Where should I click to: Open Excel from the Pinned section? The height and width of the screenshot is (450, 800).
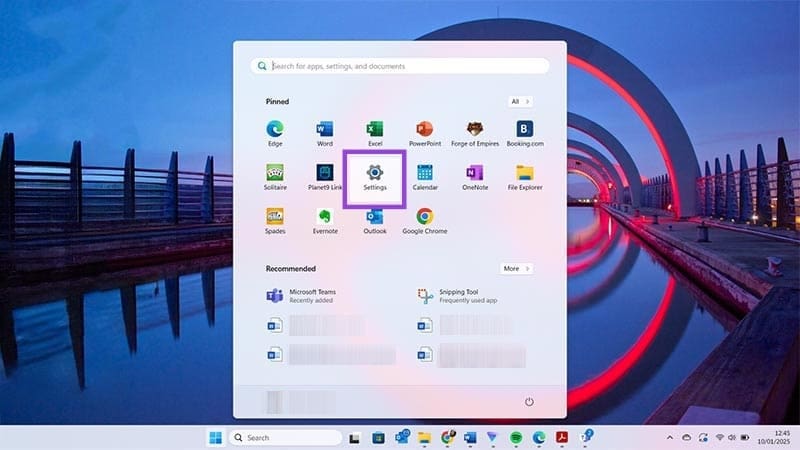374,134
